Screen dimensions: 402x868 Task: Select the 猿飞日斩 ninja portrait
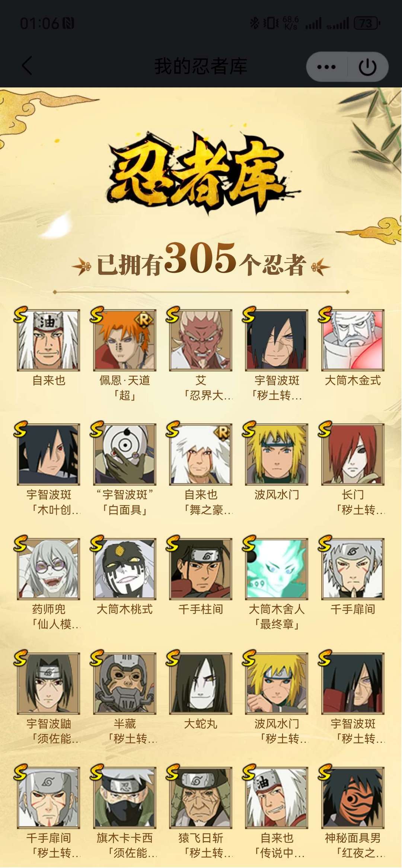200,798
